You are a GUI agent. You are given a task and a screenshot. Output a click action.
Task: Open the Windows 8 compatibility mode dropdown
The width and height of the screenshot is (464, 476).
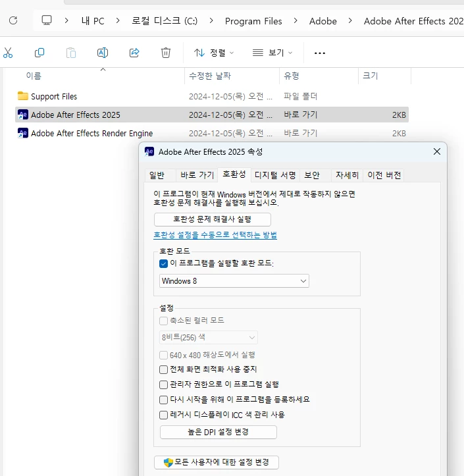tap(234, 281)
